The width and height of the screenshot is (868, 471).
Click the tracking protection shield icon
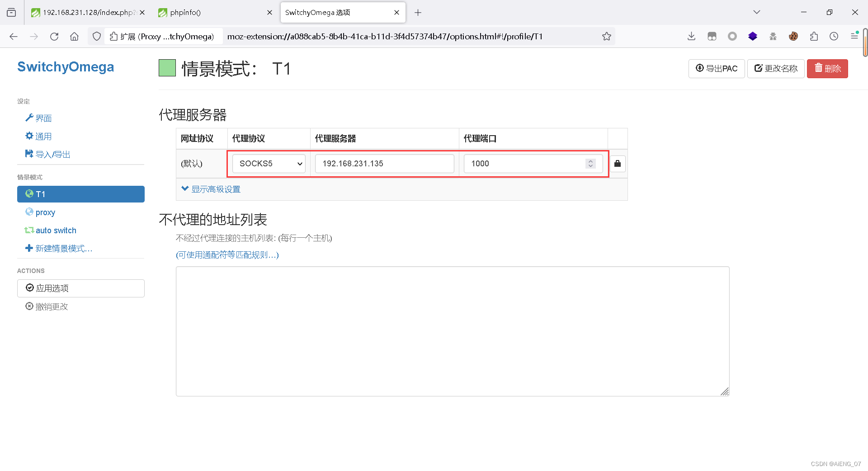tap(97, 37)
